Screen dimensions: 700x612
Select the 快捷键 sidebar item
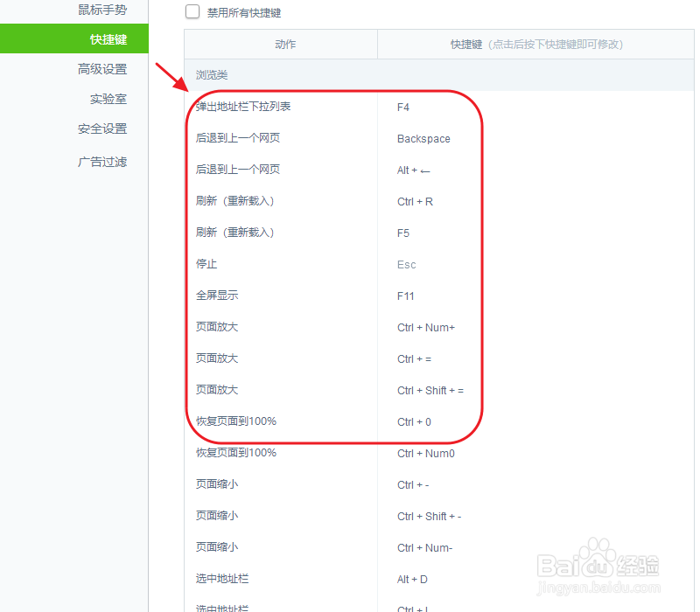click(74, 38)
